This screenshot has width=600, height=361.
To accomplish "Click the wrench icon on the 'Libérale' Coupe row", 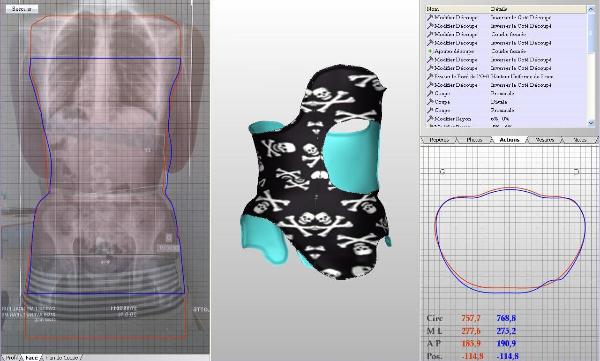I will (x=430, y=102).
